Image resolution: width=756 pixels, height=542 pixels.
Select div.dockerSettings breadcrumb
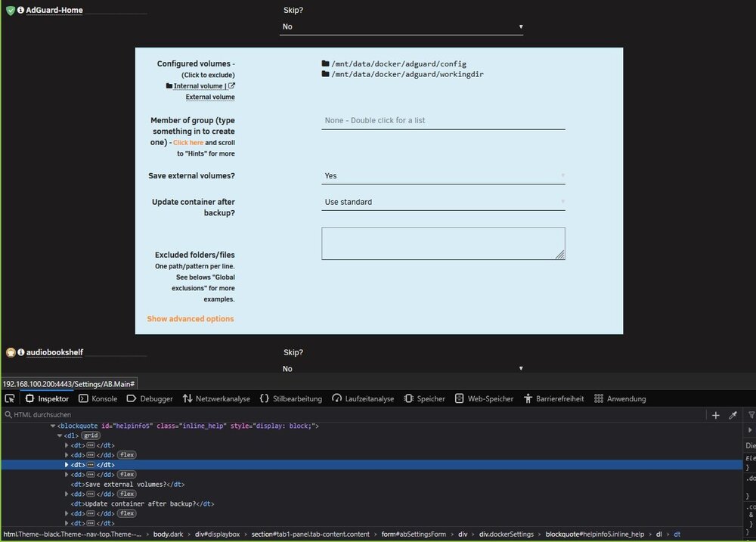(x=507, y=534)
